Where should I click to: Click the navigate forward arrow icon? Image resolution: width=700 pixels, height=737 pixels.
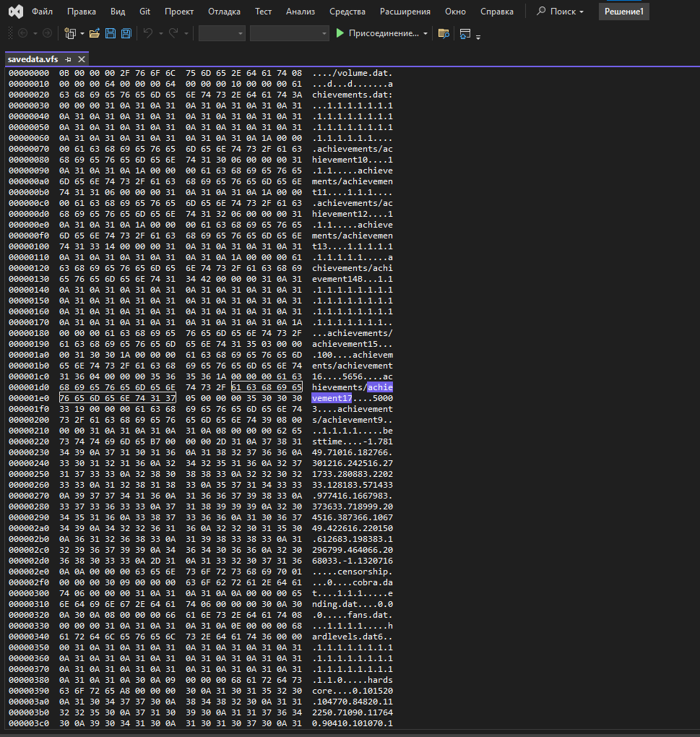[48, 33]
